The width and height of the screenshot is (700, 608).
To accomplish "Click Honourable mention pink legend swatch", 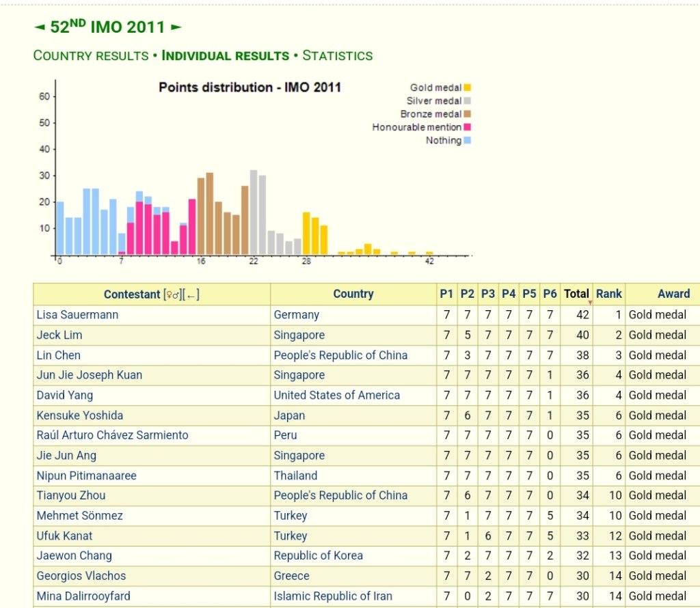I will pos(468,127).
